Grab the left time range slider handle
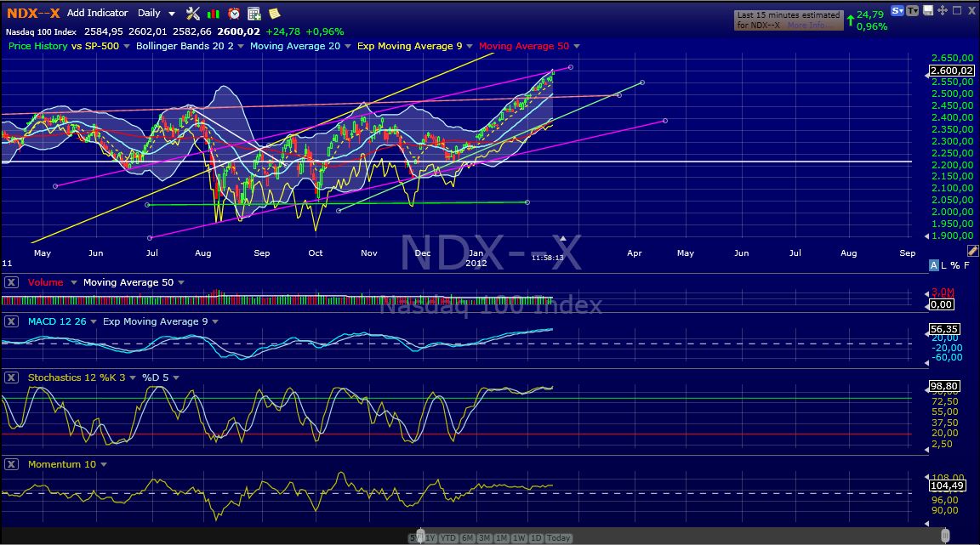980x545 pixels. click(x=420, y=536)
